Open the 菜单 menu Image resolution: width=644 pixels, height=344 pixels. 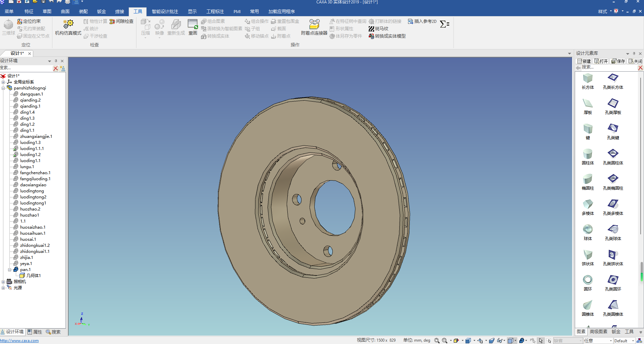click(9, 11)
